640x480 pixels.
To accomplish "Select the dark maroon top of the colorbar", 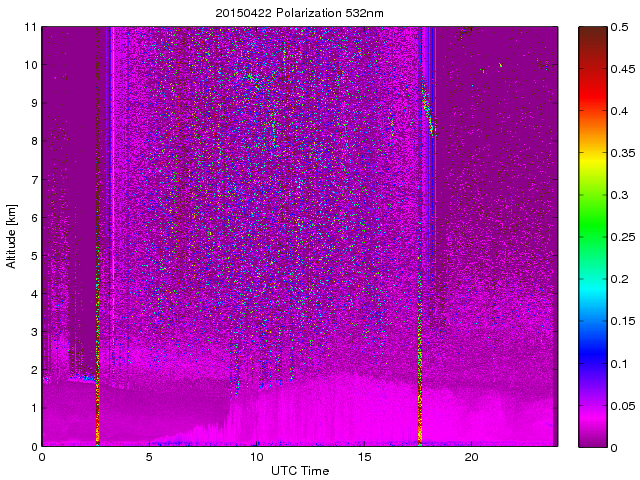I will click(589, 33).
